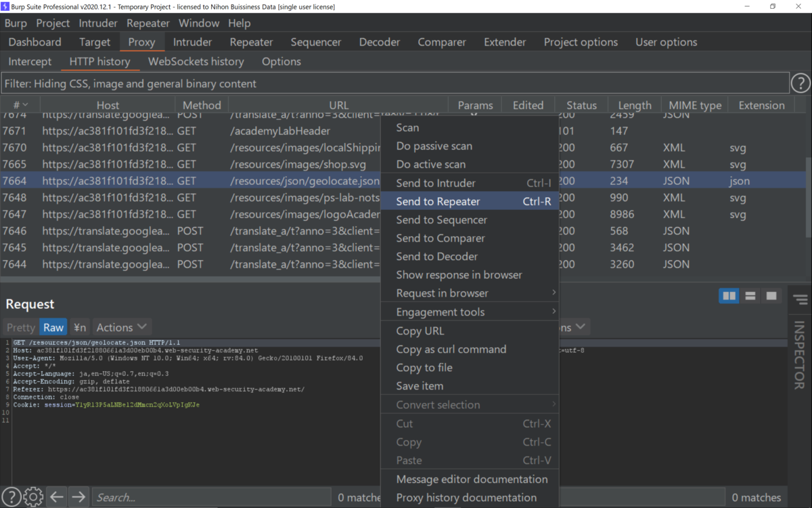
Task: Click the history table vertical scrollbar
Action: coord(808,196)
